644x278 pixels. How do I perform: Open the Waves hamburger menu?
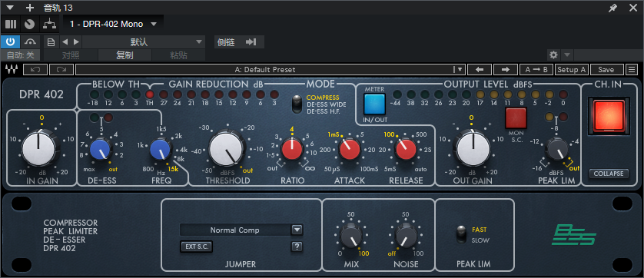click(631, 69)
